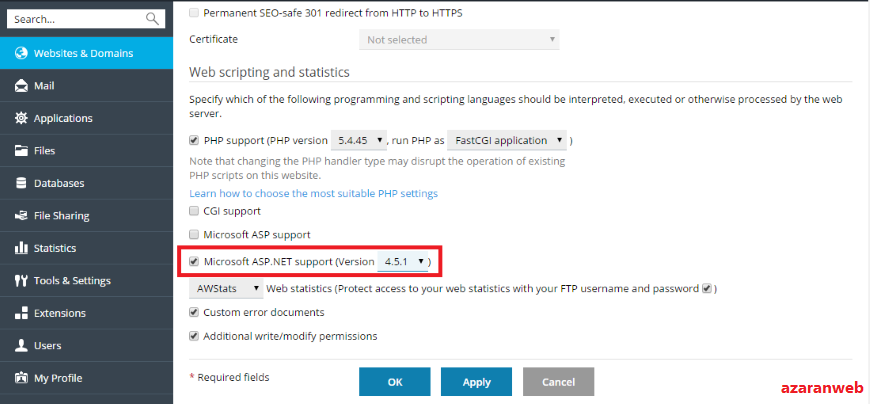
Task: Enable the CGI support checkbox
Action: (194, 211)
